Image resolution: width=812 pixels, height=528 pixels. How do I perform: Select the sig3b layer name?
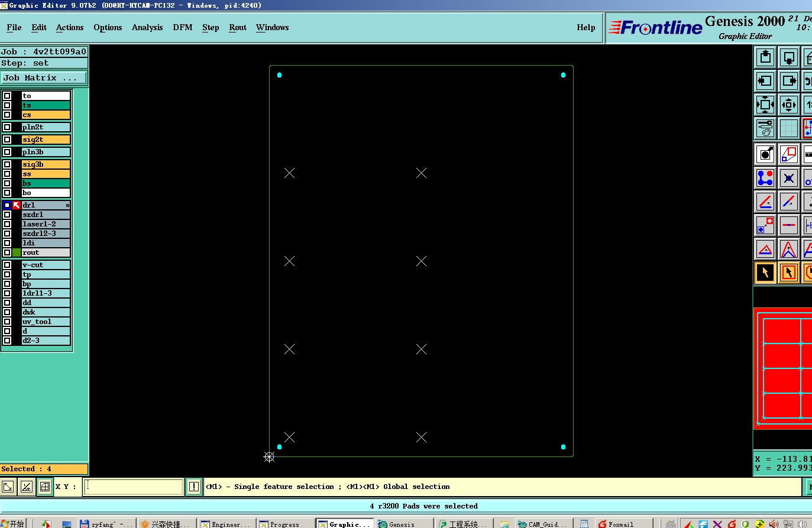(46, 164)
